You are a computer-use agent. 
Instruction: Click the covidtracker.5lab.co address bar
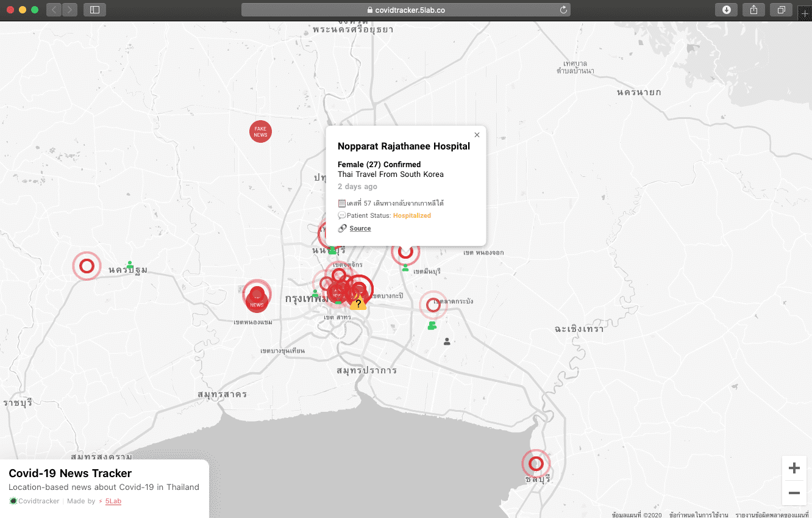pos(406,10)
